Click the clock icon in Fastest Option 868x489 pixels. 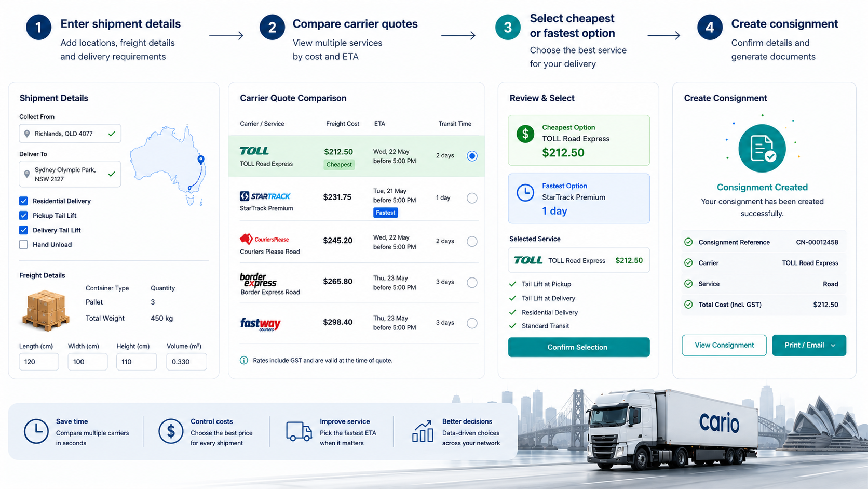525,193
